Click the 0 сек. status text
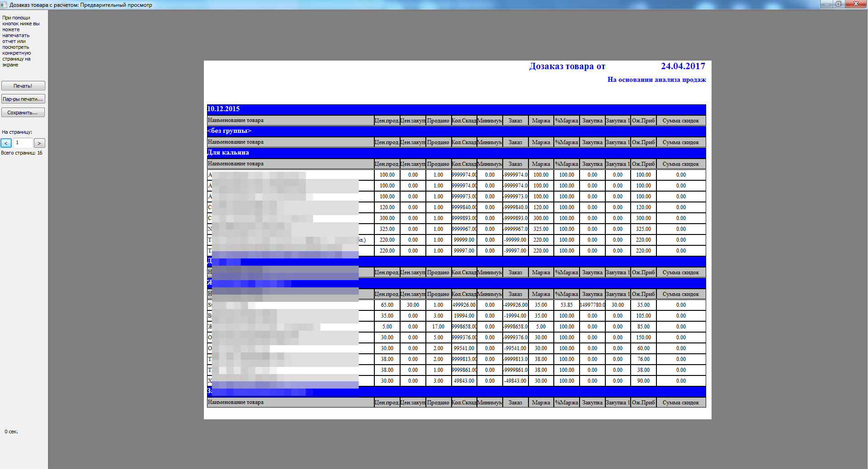This screenshot has width=868, height=469. pos(11,432)
